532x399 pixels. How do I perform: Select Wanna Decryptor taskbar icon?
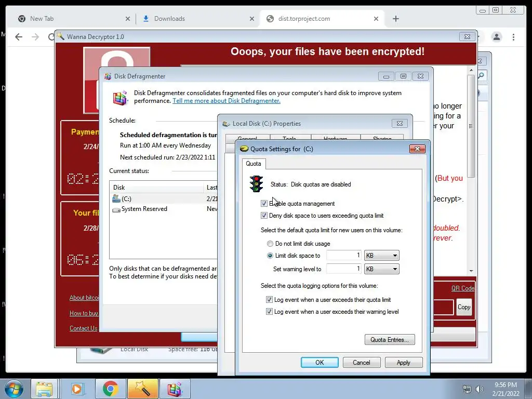coord(143,389)
